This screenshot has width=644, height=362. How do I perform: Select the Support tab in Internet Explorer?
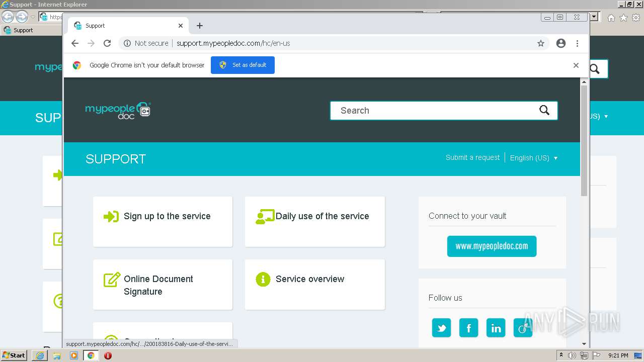(x=30, y=30)
